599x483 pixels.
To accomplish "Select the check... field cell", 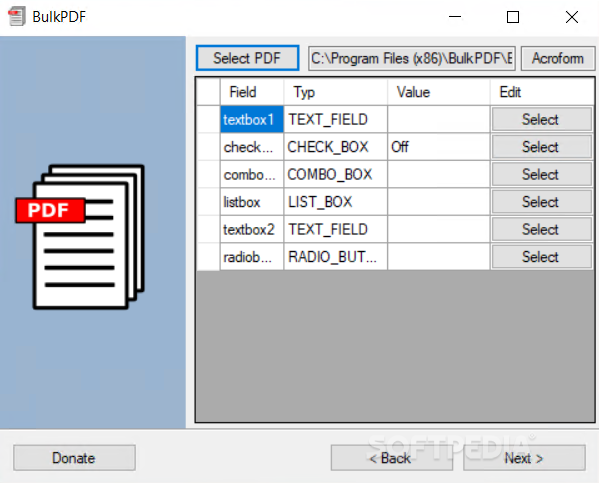I will 252,147.
